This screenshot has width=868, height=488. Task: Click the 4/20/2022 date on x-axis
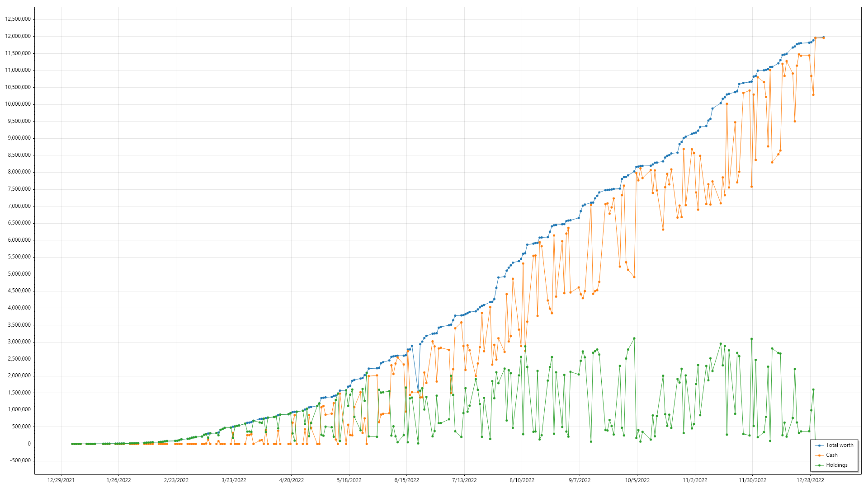click(292, 480)
